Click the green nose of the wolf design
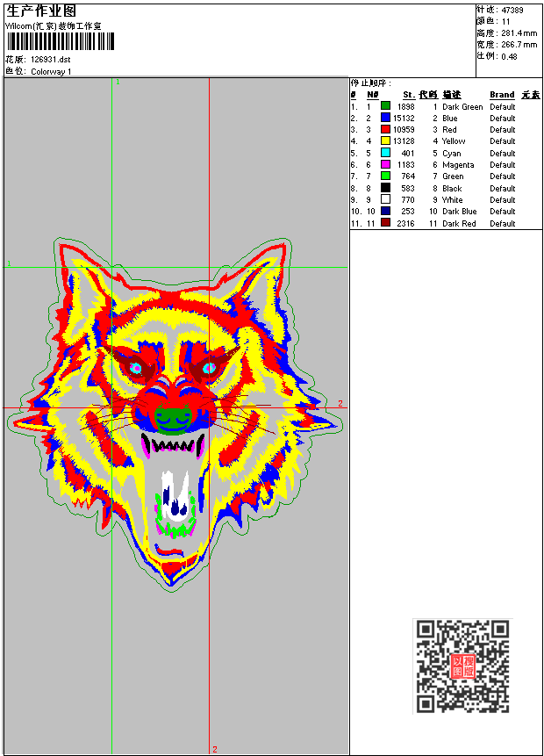This screenshot has height=756, width=544. pos(172,421)
